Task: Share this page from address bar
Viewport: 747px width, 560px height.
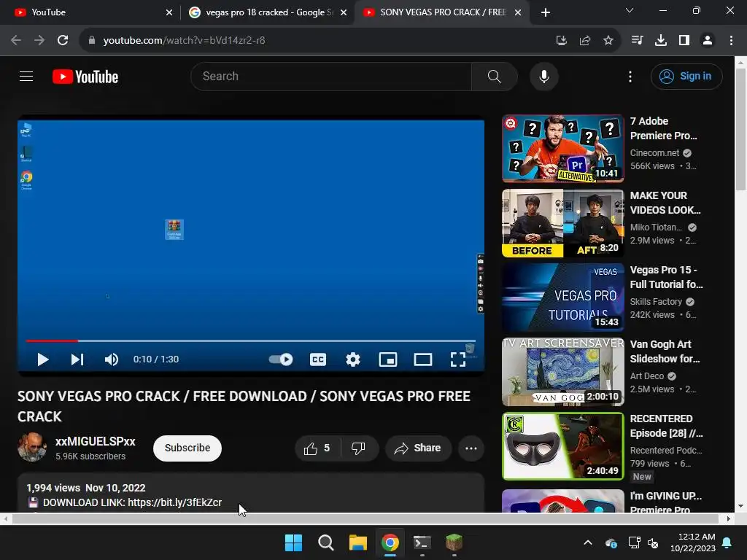Action: tap(585, 41)
